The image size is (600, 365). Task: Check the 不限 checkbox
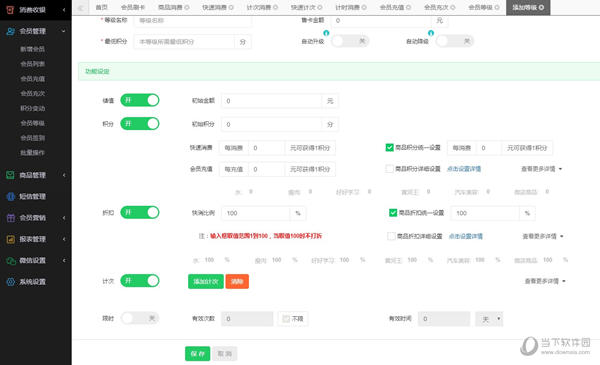point(286,318)
